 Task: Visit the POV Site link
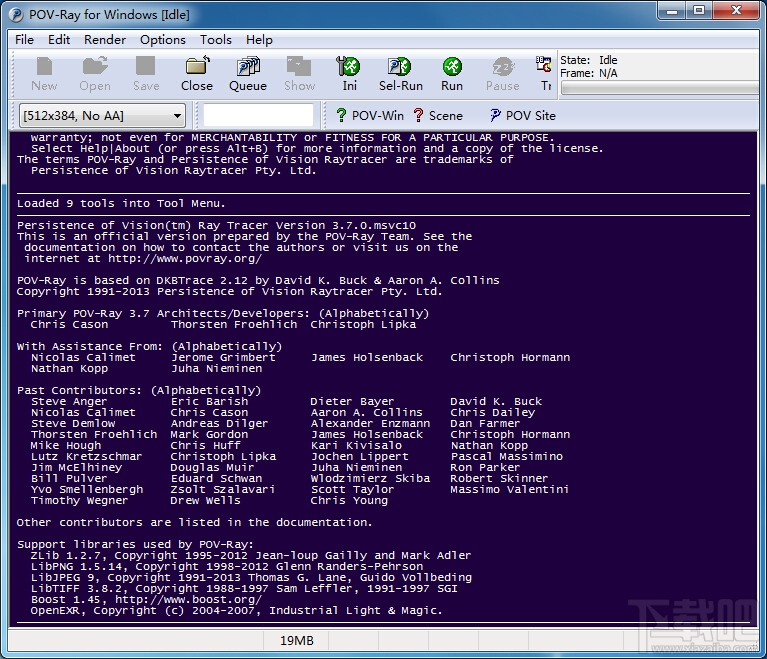coord(522,115)
